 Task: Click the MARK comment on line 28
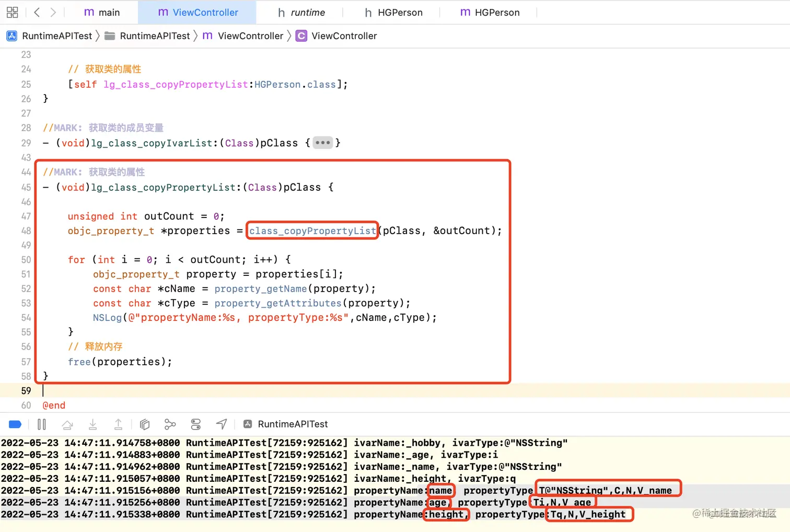click(103, 128)
